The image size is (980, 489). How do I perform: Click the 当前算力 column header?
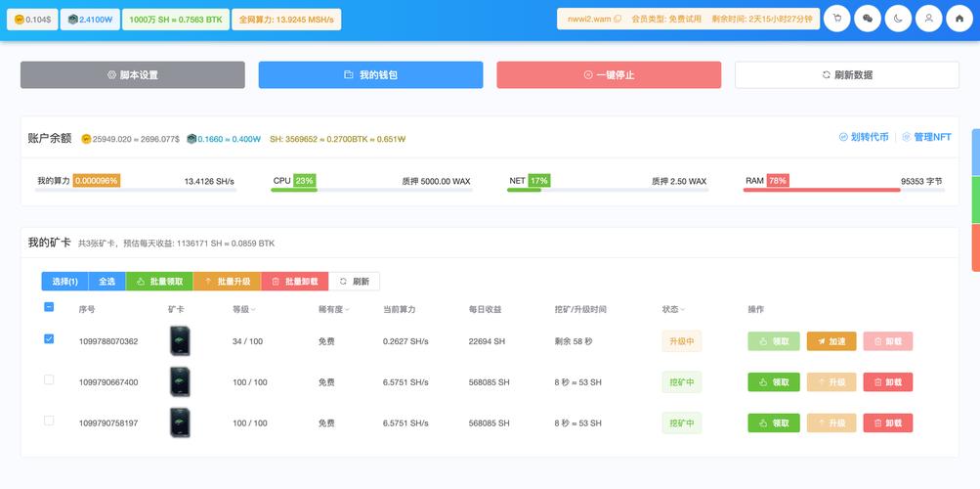[x=400, y=309]
